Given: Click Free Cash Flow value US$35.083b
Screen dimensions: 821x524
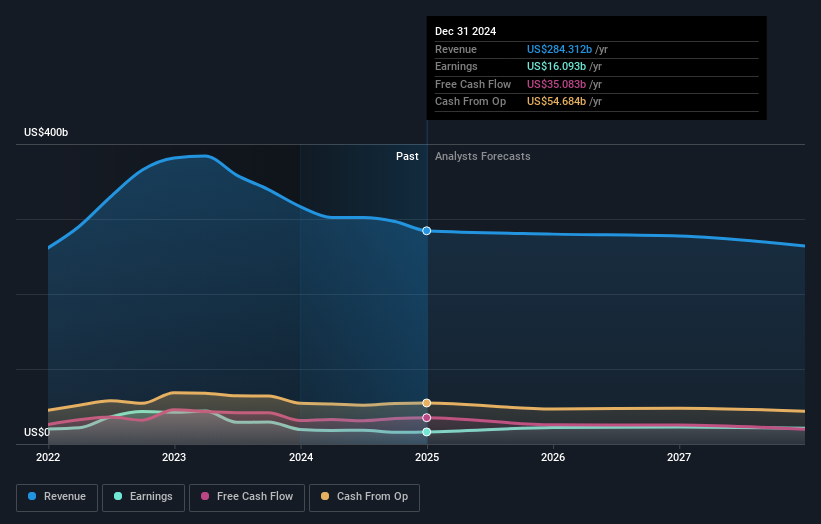Looking at the screenshot, I should point(556,84).
